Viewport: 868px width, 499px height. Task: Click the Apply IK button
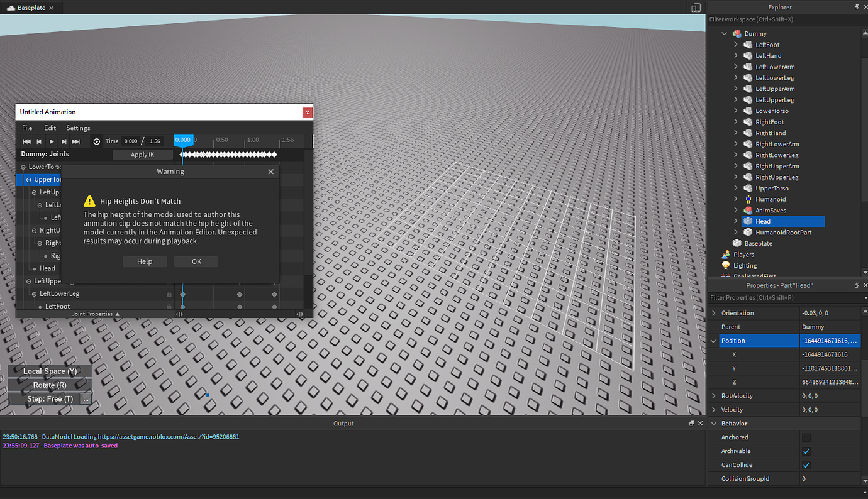(x=142, y=155)
